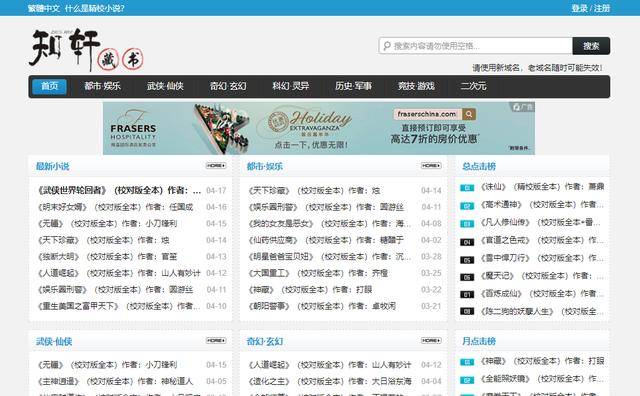Image resolution: width=640 pixels, height=396 pixels.
Task: Open 《人道崛起》 in 奇幻·玄幻 list
Action: pyautogui.click(x=330, y=365)
